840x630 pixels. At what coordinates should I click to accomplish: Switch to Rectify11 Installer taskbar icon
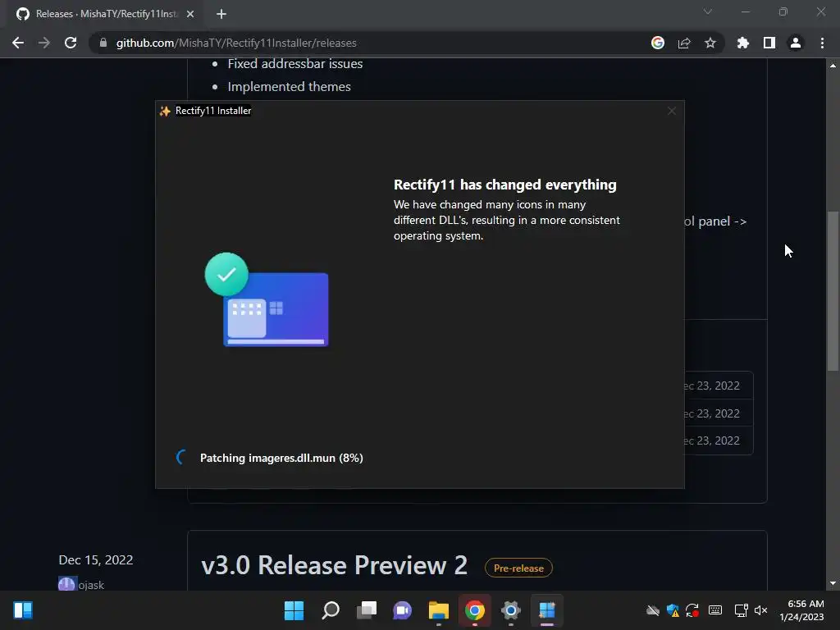(x=547, y=610)
